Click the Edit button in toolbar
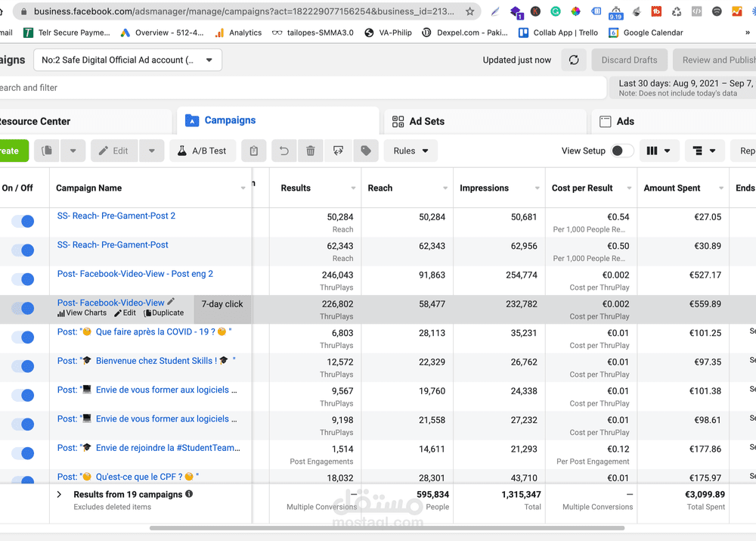Screen dimensions: 756x541 tap(114, 151)
